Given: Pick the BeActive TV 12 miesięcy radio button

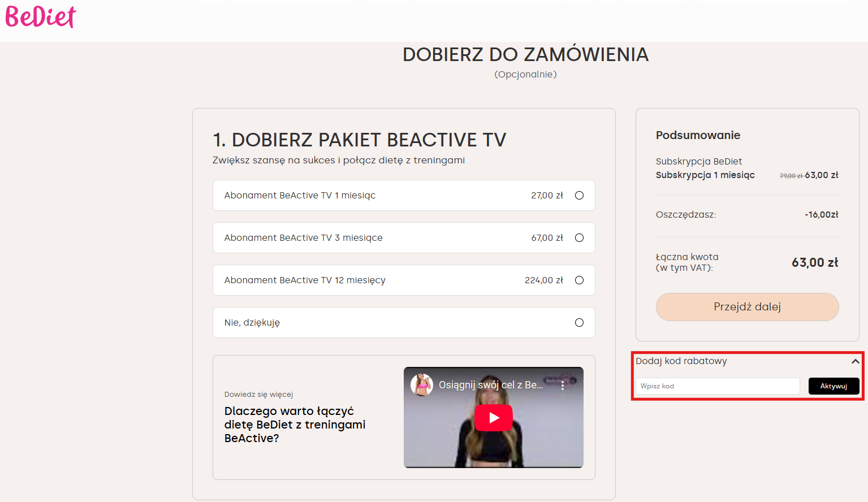Looking at the screenshot, I should [x=579, y=280].
